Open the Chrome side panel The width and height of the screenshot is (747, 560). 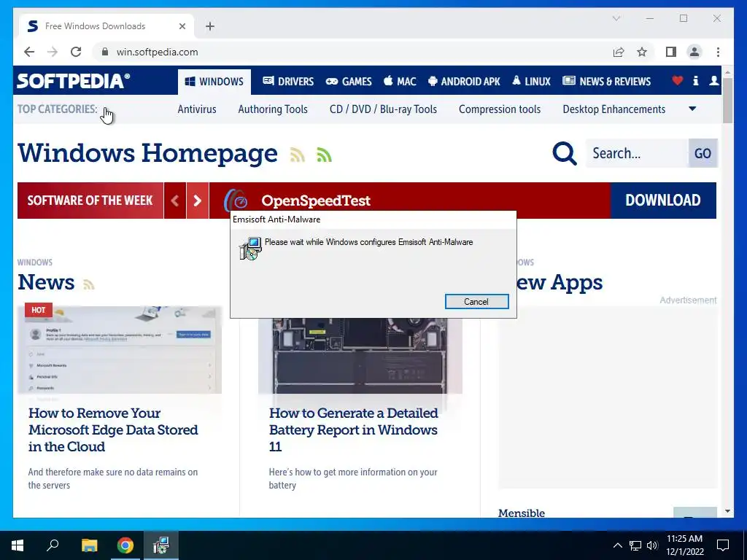[671, 52]
